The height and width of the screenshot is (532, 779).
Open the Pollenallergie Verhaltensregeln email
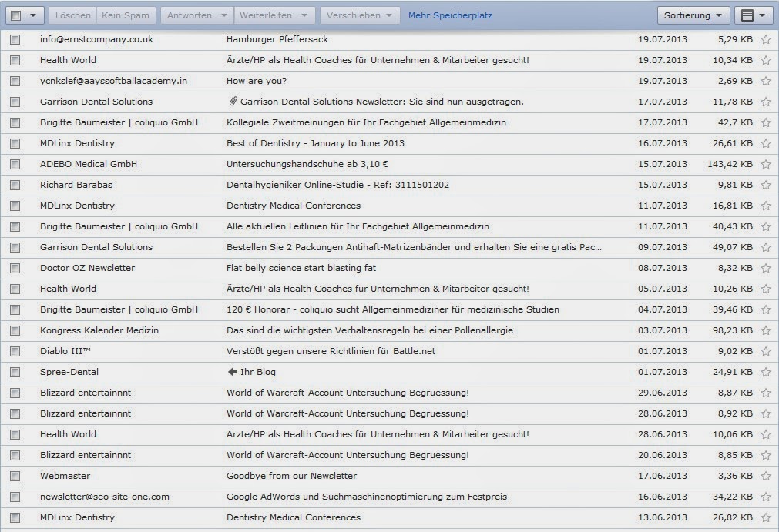coord(370,330)
